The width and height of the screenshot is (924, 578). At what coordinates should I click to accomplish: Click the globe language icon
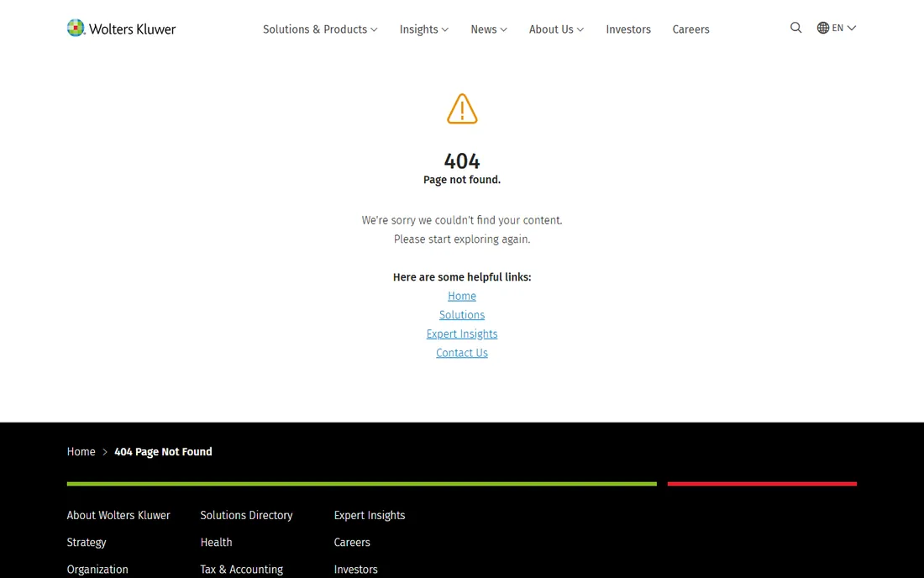pos(822,28)
